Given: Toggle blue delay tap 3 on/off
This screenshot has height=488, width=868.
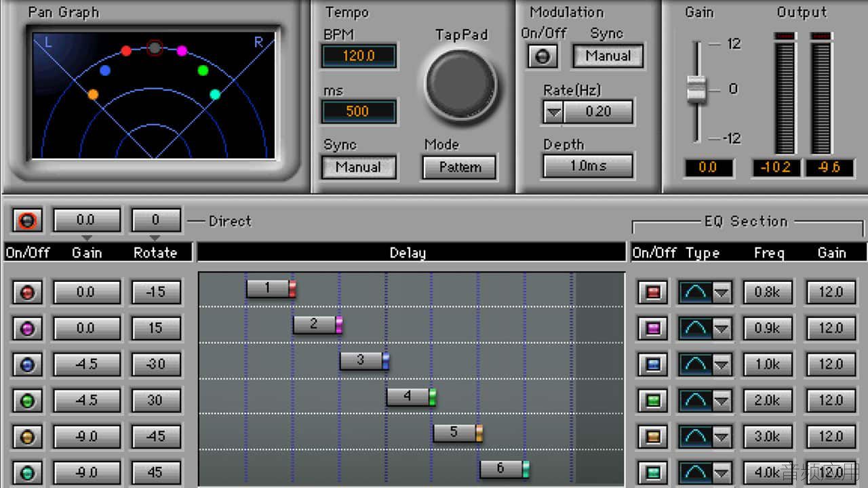Looking at the screenshot, I should pos(28,365).
